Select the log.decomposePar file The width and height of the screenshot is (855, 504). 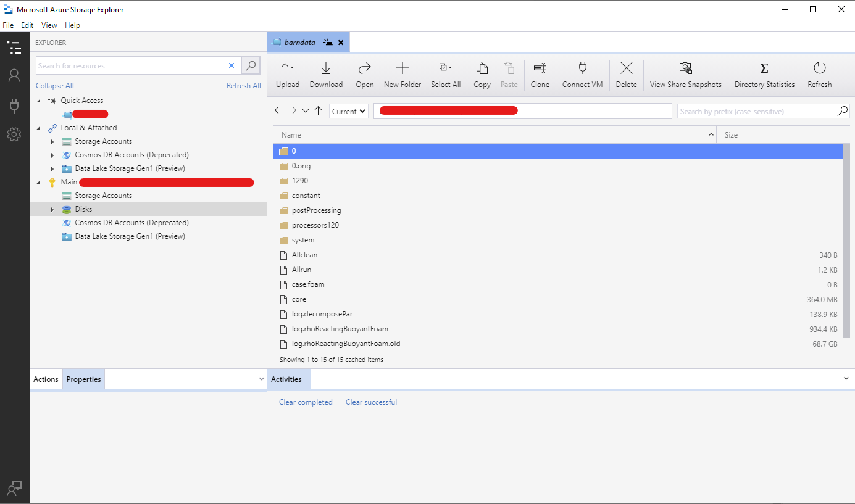pos(558,314)
